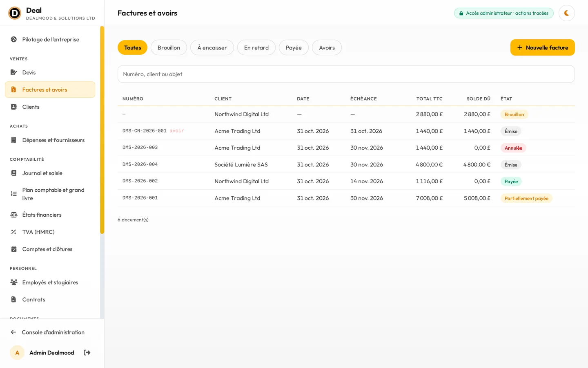Click the Société Lumière SAS client cell
The height and width of the screenshot is (368, 588).
coord(241,164)
